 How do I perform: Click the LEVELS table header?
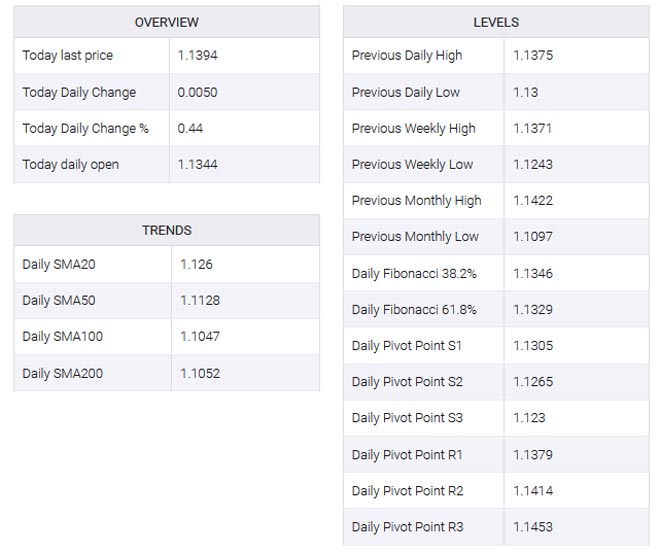496,22
